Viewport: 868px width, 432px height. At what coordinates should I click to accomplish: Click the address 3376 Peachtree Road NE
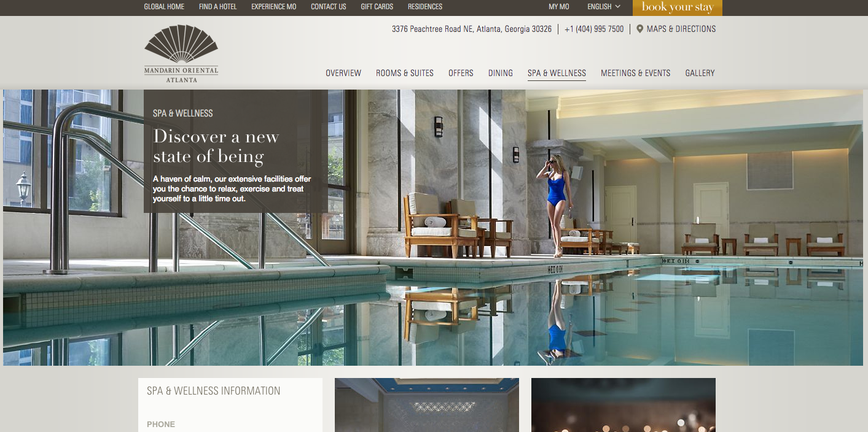coord(472,29)
